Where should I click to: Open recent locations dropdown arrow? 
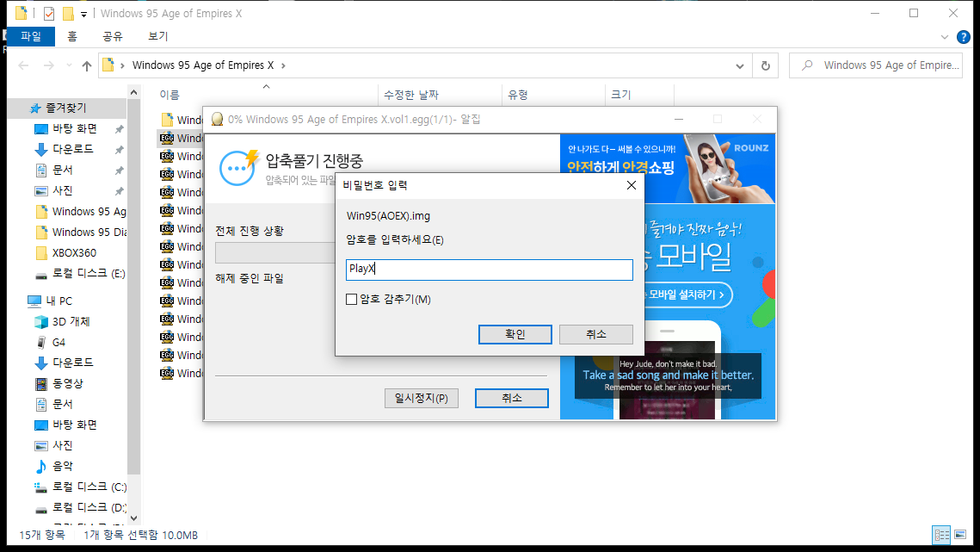click(x=69, y=65)
